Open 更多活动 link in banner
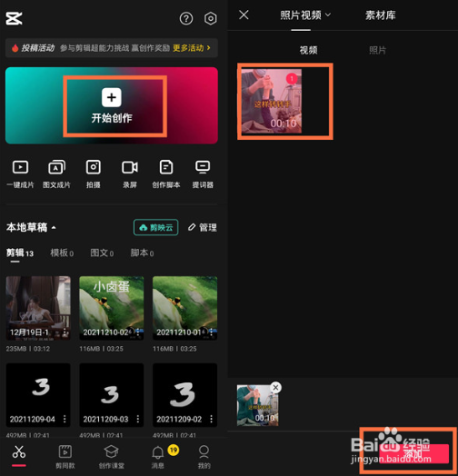 pyautogui.click(x=192, y=48)
